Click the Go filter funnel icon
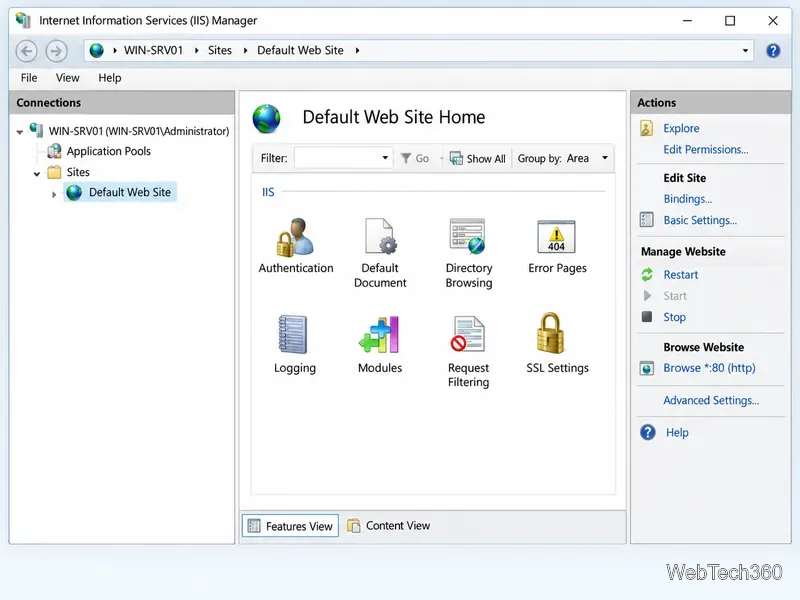The image size is (800, 600). [406, 158]
